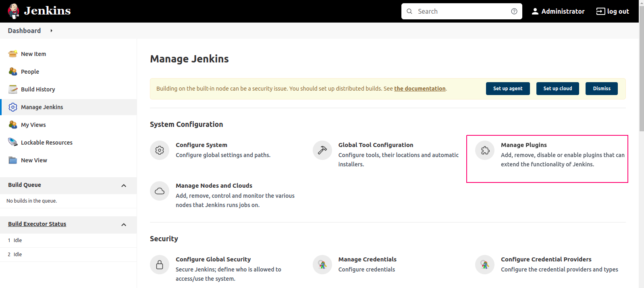Click the Manage Credentials keys icon
The image size is (644, 288).
point(322,265)
